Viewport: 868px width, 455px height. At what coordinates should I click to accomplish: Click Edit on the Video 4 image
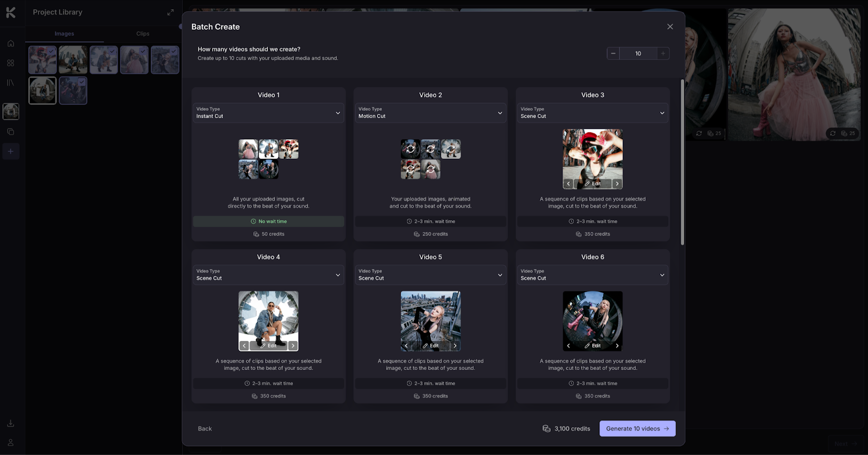pos(269,345)
